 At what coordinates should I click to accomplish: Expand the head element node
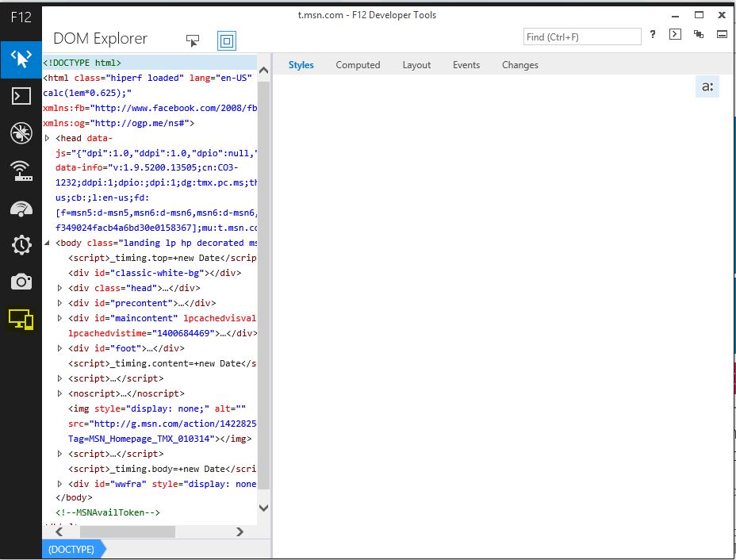[x=48, y=138]
